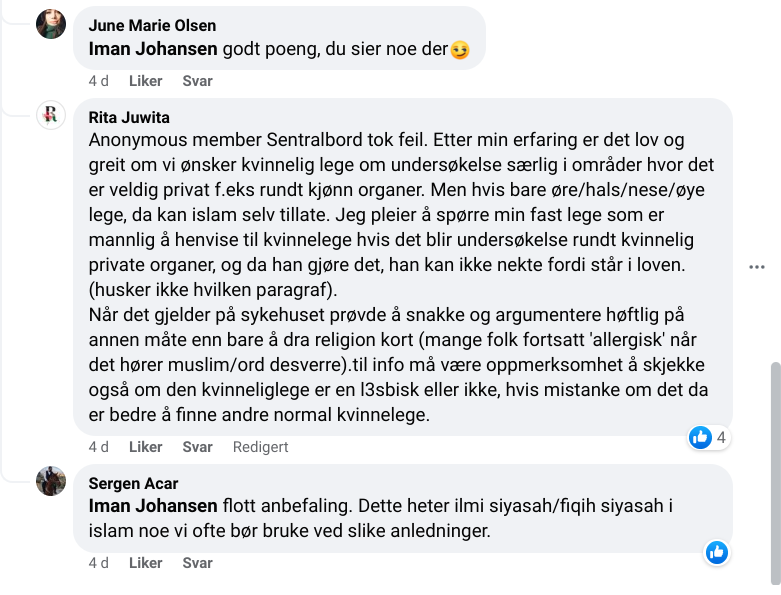Open June Marie Olsen name link
This screenshot has width=781, height=595.
coord(152,25)
